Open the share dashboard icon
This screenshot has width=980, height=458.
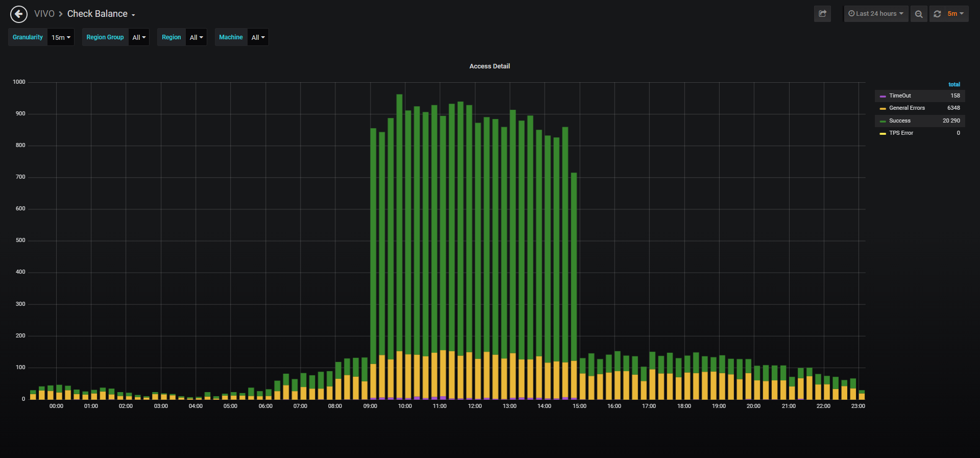tap(822, 14)
